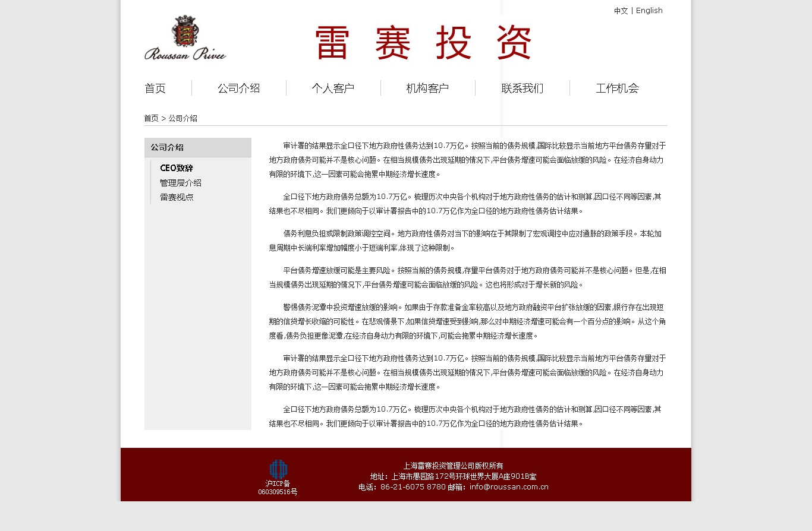
Task: Go to 个人客户 in the navigation bar
Action: (333, 88)
